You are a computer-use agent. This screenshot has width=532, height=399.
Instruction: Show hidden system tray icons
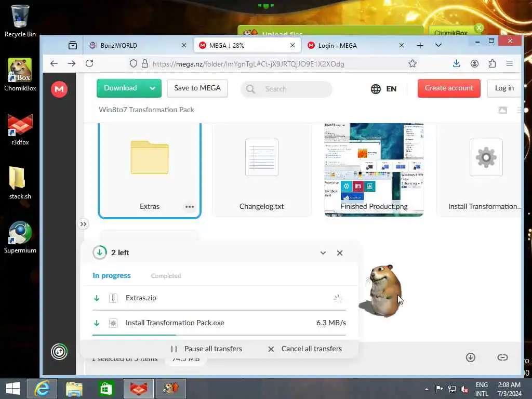pyautogui.click(x=427, y=389)
